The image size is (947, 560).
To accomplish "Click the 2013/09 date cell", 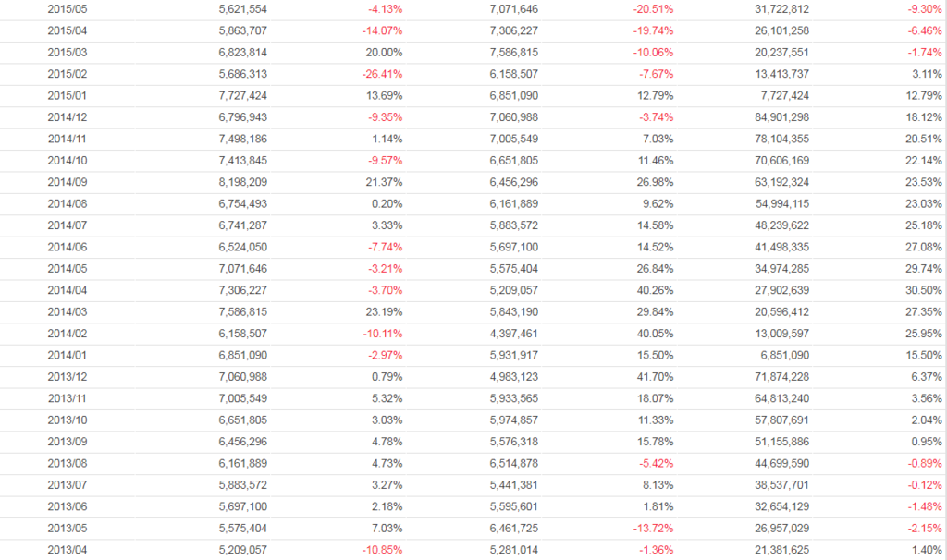I will tap(66, 442).
